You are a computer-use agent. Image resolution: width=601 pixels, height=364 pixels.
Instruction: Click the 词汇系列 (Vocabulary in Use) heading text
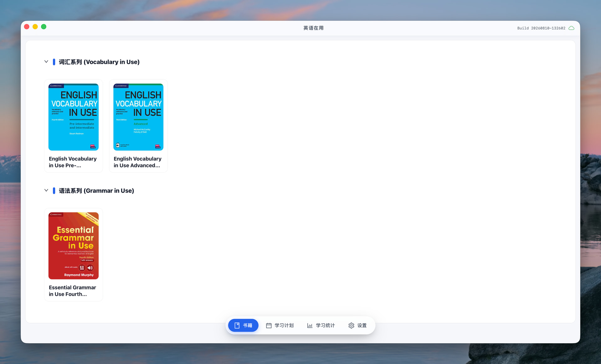click(99, 62)
